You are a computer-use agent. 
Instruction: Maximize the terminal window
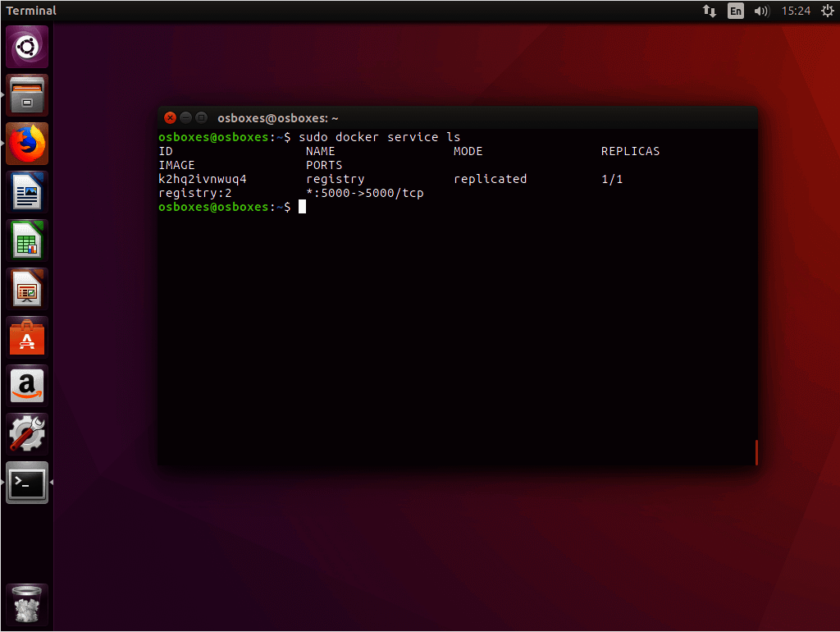201,117
